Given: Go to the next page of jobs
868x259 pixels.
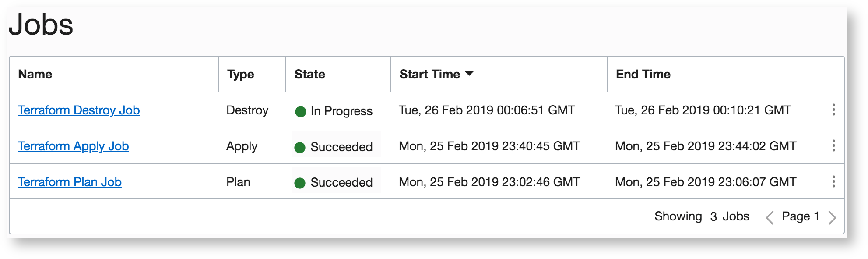Looking at the screenshot, I should pos(832,217).
